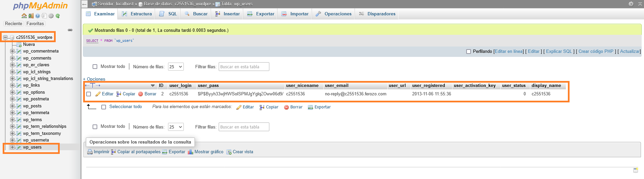
Task: Expand the wp_users table node
Action: [12, 147]
